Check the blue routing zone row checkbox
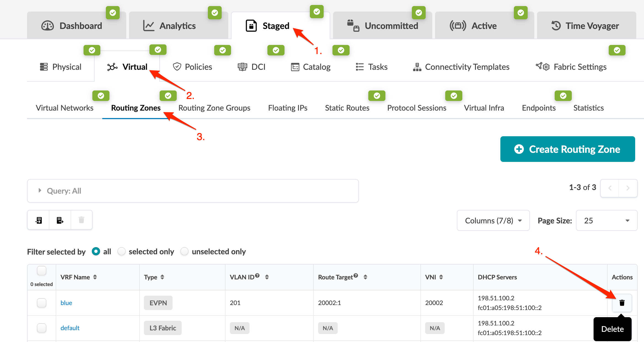Screen dimensions: 644x342 (42, 303)
